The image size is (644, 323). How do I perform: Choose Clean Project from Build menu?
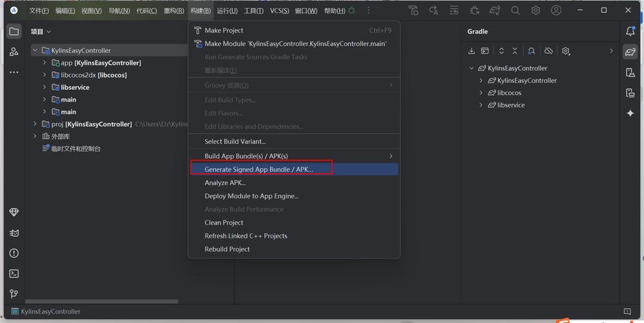click(x=224, y=222)
